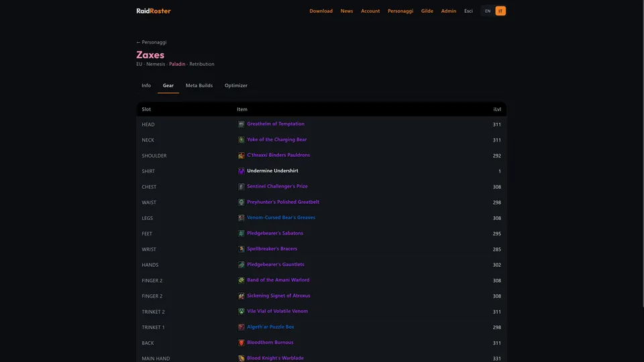Image resolution: width=644 pixels, height=362 pixels.
Task: Open Preyhunter's Polished Greatbelt link
Action: [283, 202]
